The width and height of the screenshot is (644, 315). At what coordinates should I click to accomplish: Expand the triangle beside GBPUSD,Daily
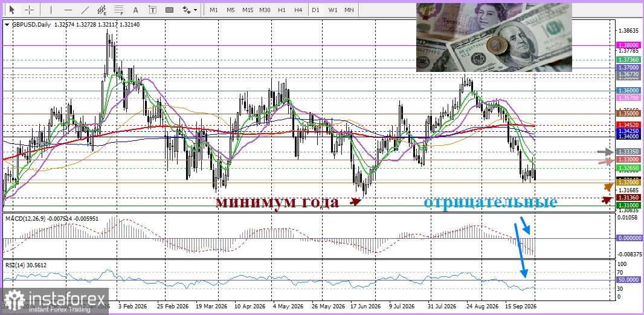(x=7, y=25)
